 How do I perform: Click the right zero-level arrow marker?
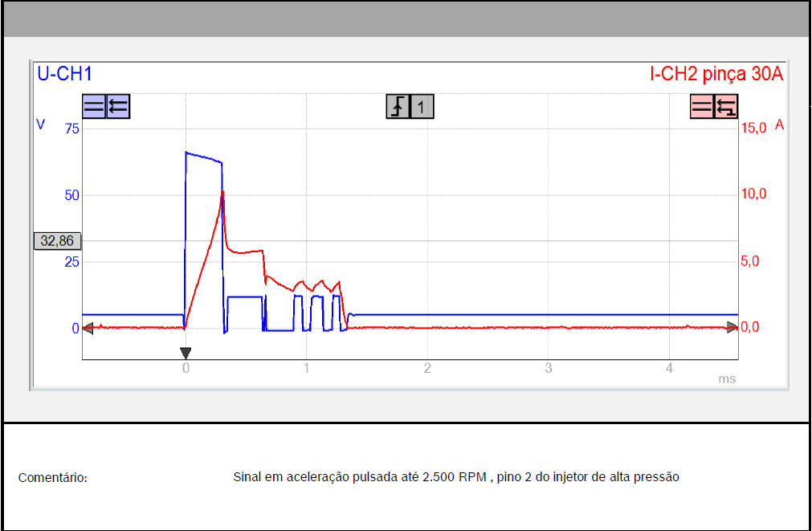pyautogui.click(x=732, y=328)
